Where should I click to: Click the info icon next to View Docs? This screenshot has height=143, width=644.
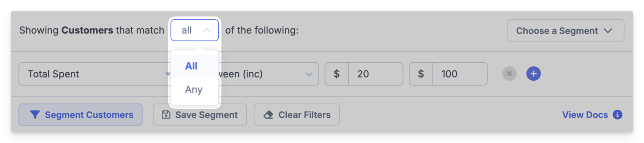pyautogui.click(x=617, y=114)
